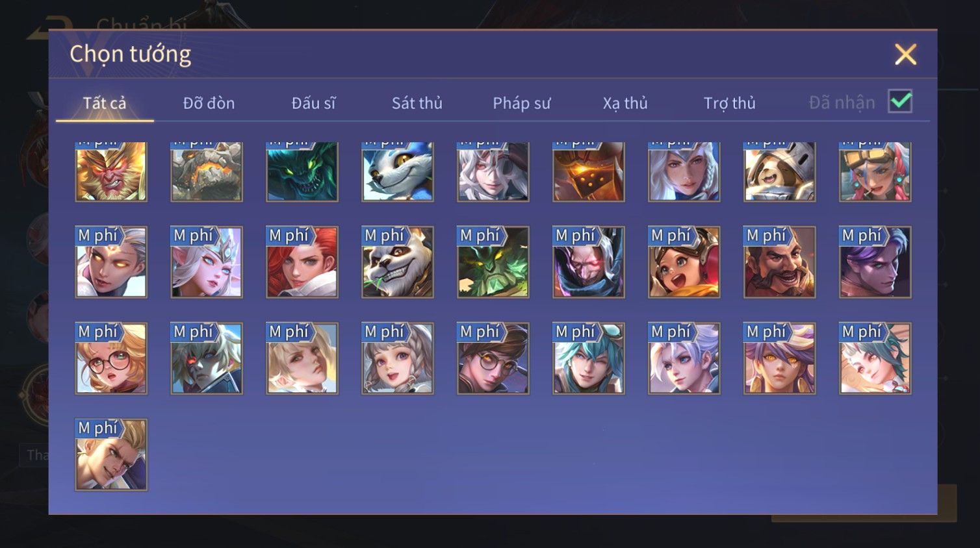The width and height of the screenshot is (980, 548).
Task: Filter heroes by Đấu sĩ tab
Action: pyautogui.click(x=313, y=103)
